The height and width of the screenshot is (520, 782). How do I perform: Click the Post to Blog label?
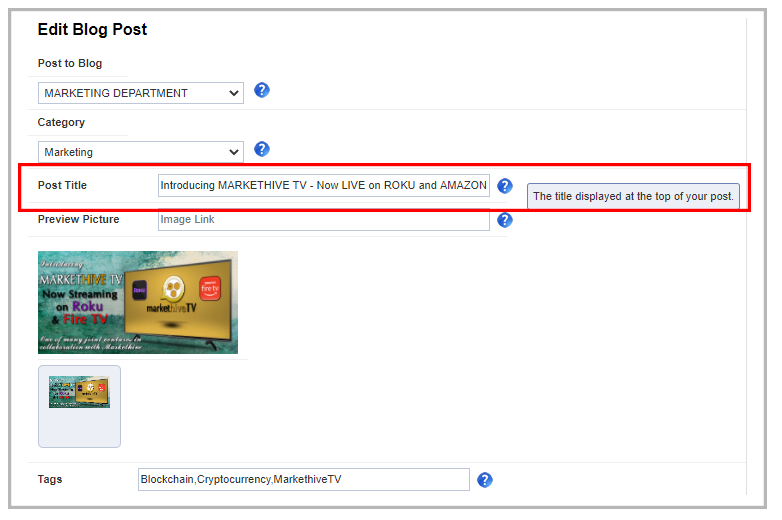[70, 63]
